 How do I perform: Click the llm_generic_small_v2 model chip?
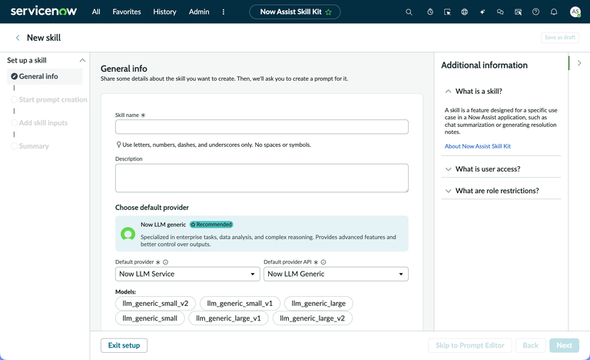[x=155, y=304]
